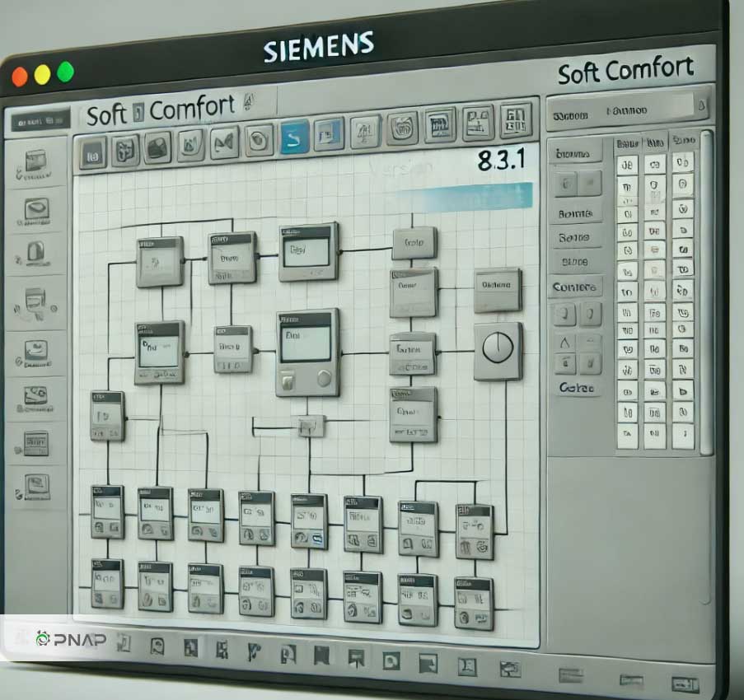Click the solid play-arrow cell in right panel grid
The image size is (744, 700).
click(683, 392)
